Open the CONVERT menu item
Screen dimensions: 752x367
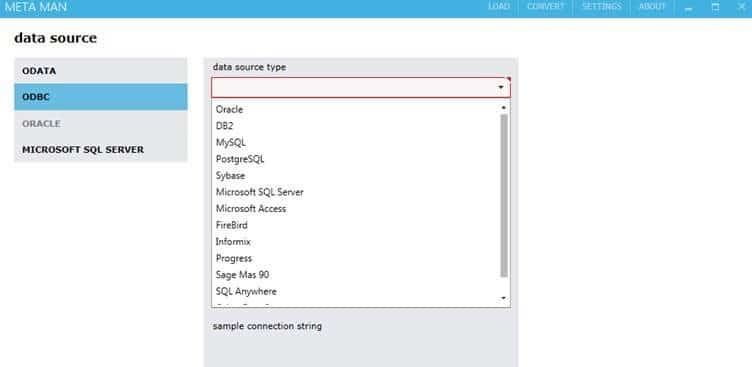coord(546,7)
